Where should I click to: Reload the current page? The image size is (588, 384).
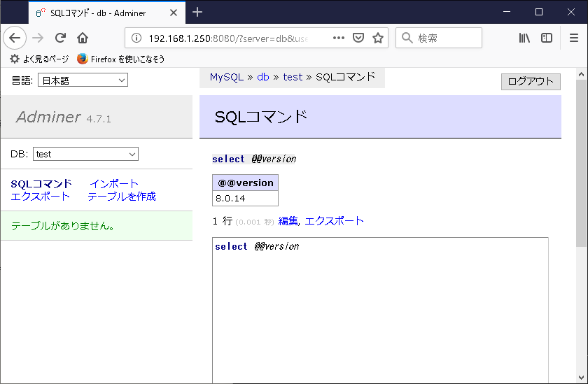click(60, 38)
